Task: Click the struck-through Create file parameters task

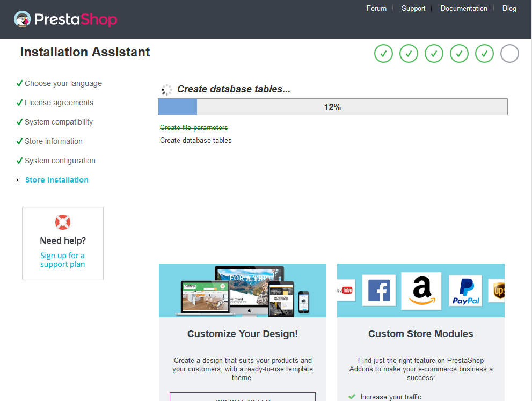Action: (194, 128)
